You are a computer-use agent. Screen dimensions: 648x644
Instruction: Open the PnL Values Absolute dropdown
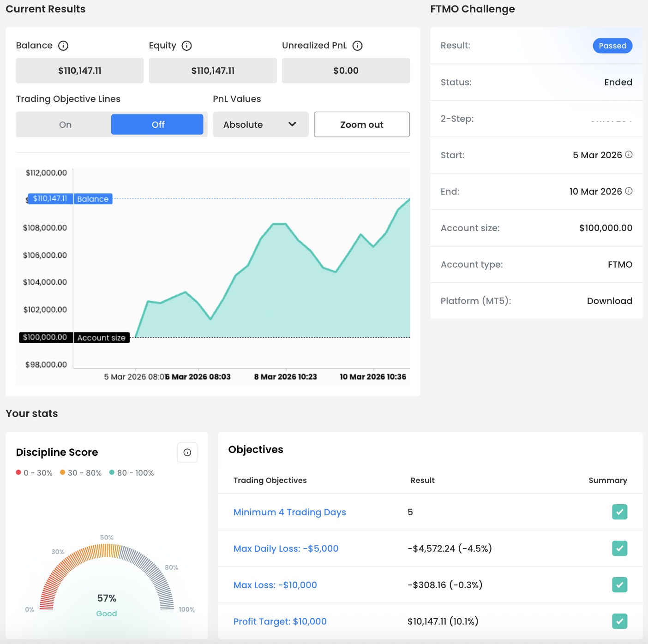(x=260, y=125)
